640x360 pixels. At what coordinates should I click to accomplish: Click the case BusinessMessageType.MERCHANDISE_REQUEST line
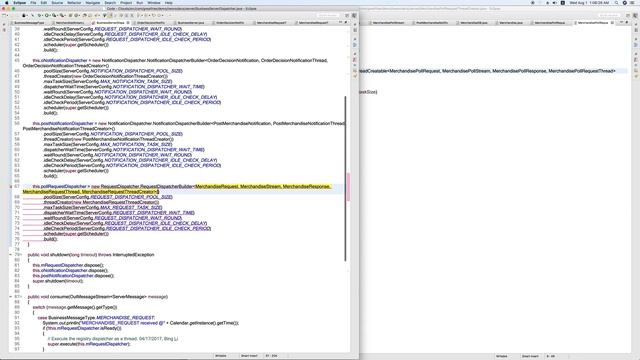point(96,318)
